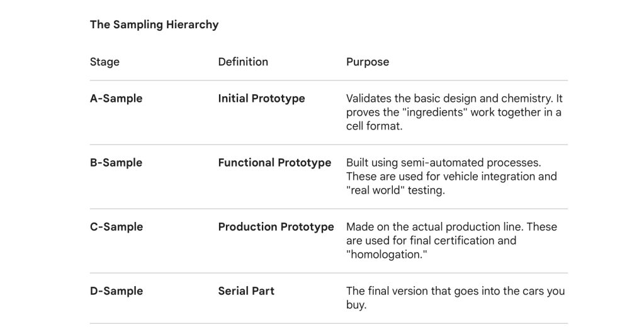Screen dimensions: 644x332
Task: Select the A-Sample stage cell
Action: pyautogui.click(x=116, y=99)
